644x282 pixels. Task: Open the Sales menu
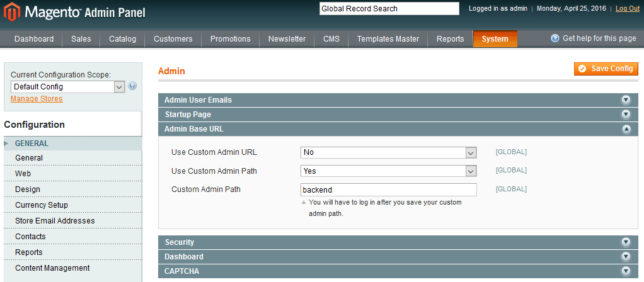[81, 39]
